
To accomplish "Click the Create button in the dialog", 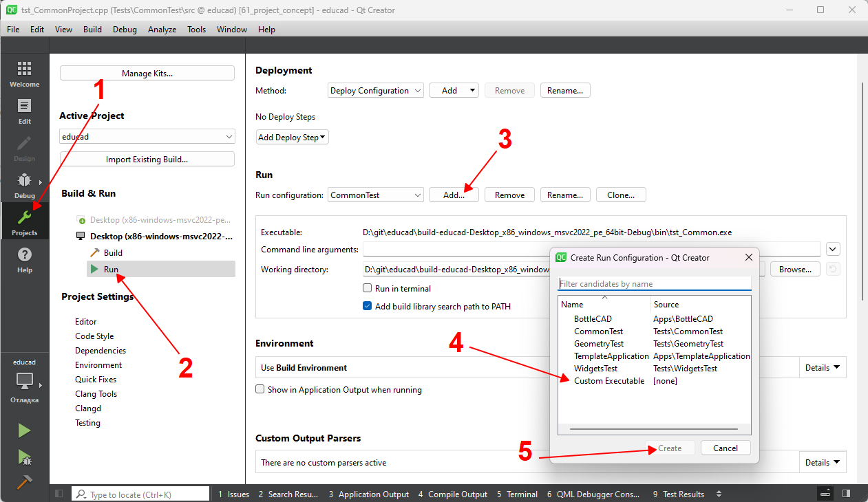I will click(670, 448).
